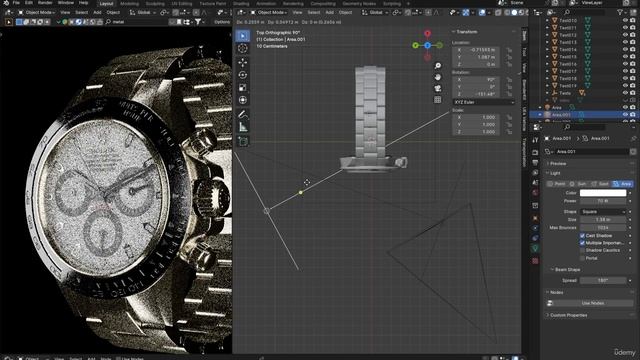
Task: Select the Annotate pencil tool
Action: pos(242,114)
